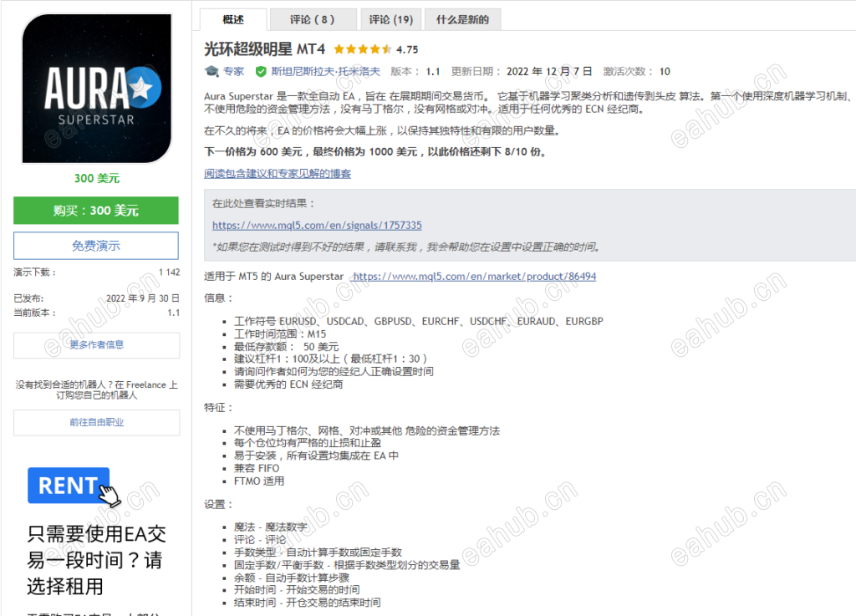Click the 最低存款额：50 美元 list item

[x=287, y=347]
